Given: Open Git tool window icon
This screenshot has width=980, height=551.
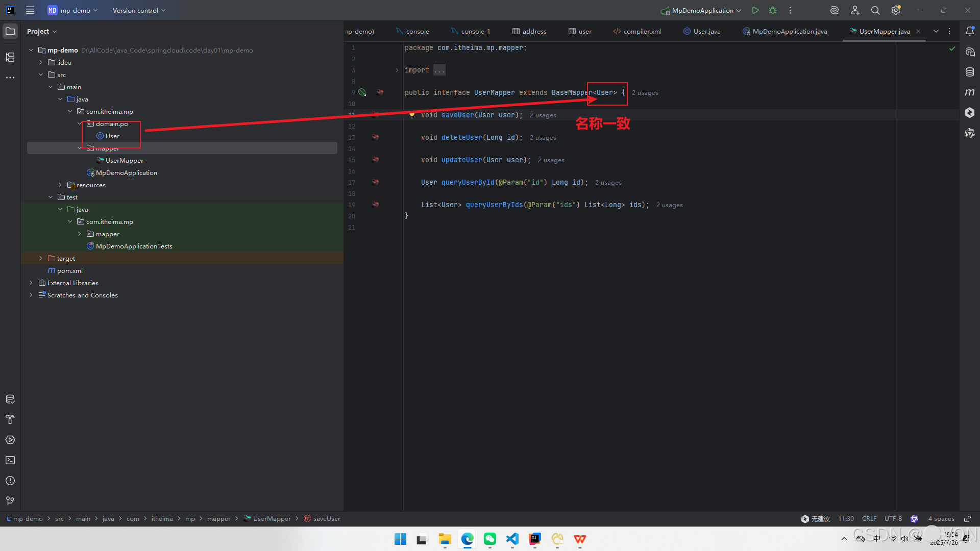Looking at the screenshot, I should coord(10,501).
